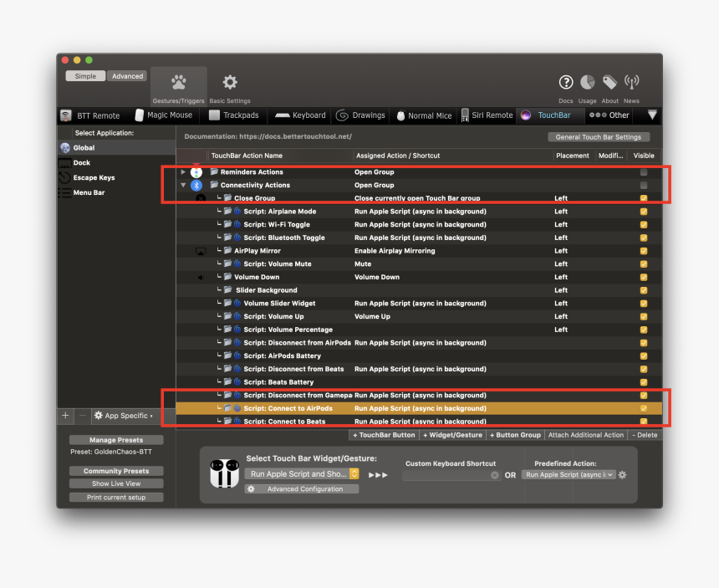Open Basic Settings gear icon
719x588 pixels.
(230, 83)
